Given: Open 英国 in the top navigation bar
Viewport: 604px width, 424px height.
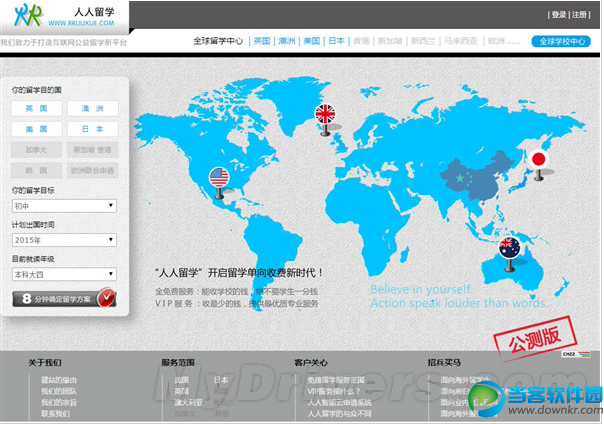Looking at the screenshot, I should tap(262, 41).
